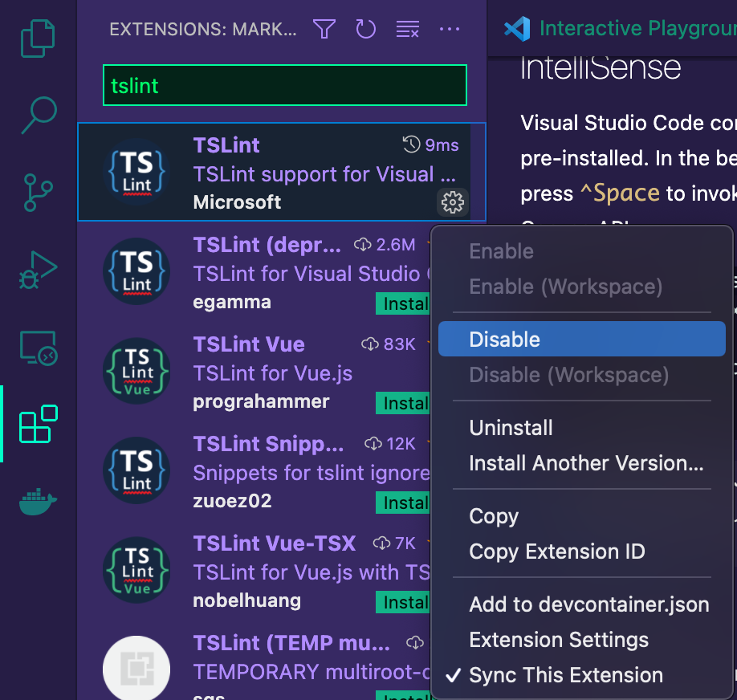Click the zuoez02 publisher name
737x700 pixels.
tap(232, 501)
